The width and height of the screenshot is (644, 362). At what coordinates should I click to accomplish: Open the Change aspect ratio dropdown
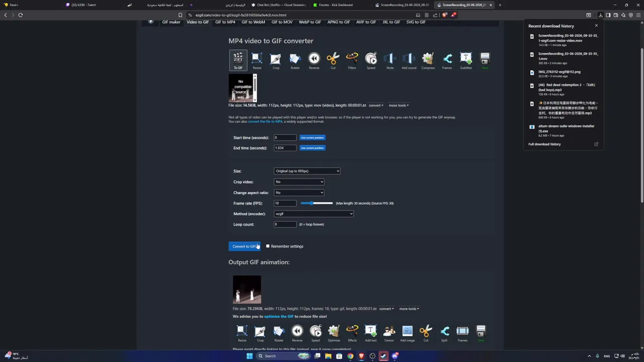(x=299, y=193)
